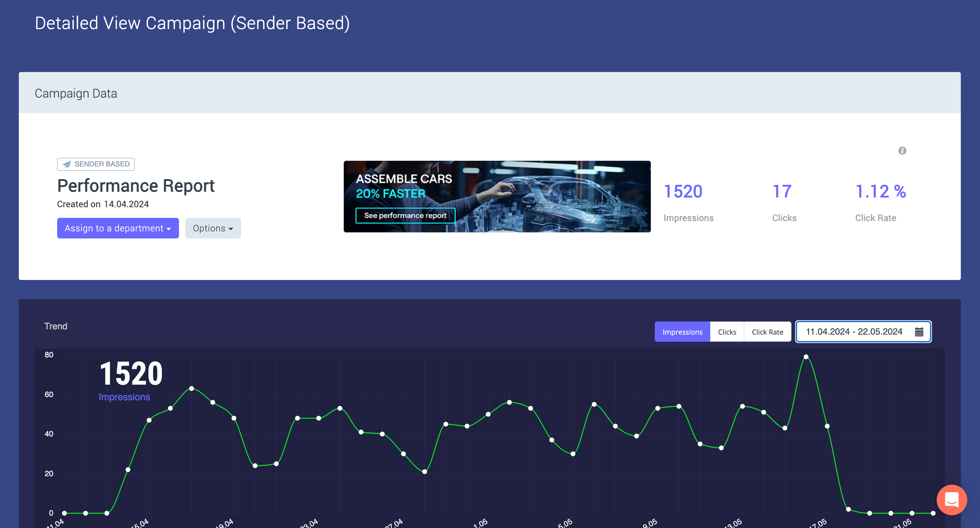The image size is (980, 528).
Task: Click the 1520 Impressions statistic
Action: (x=683, y=191)
